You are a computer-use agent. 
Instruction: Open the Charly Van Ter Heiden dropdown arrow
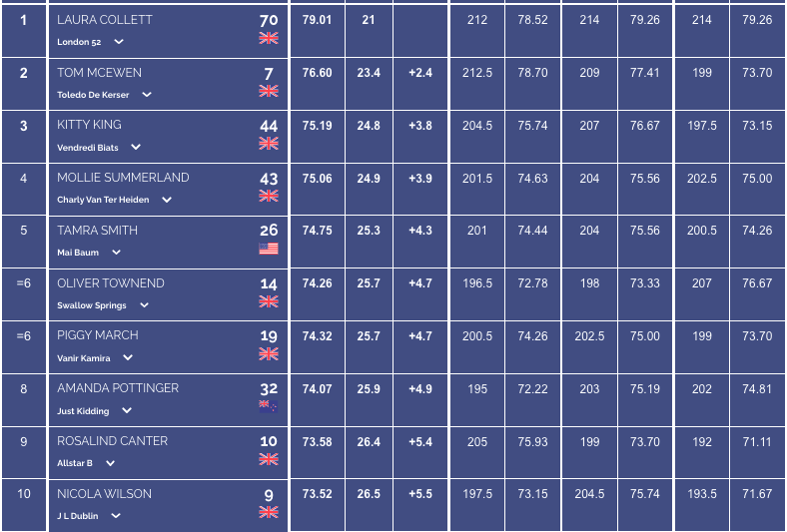167,200
